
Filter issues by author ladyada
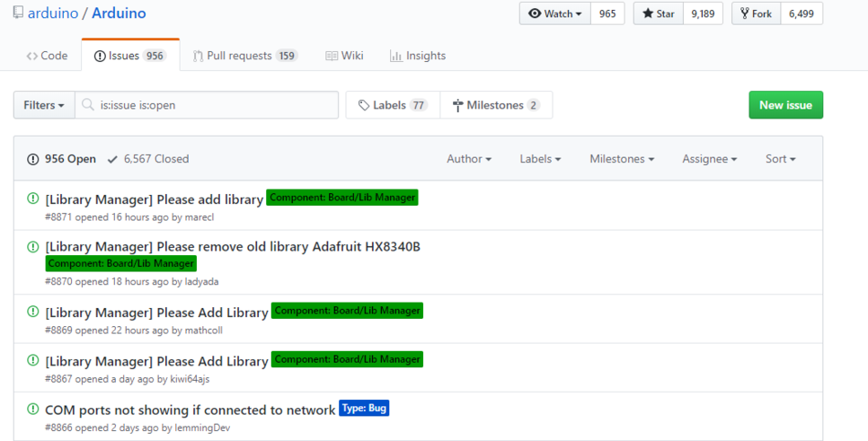click(x=201, y=282)
